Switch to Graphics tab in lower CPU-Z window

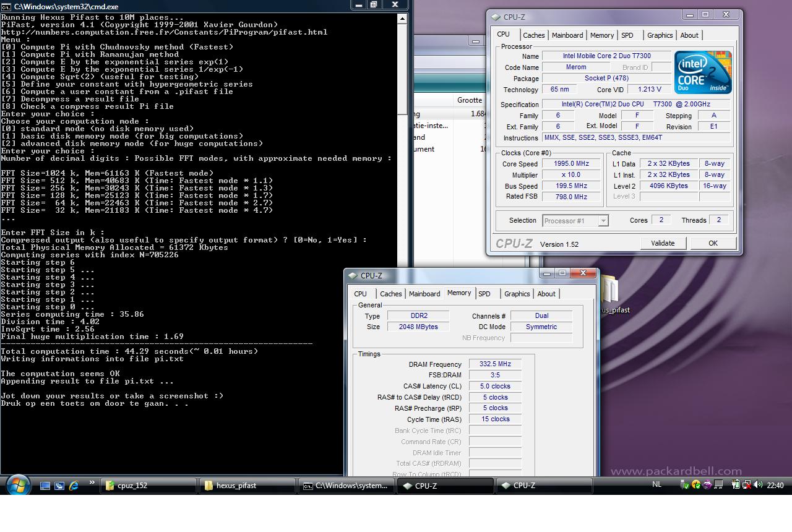pos(517,294)
